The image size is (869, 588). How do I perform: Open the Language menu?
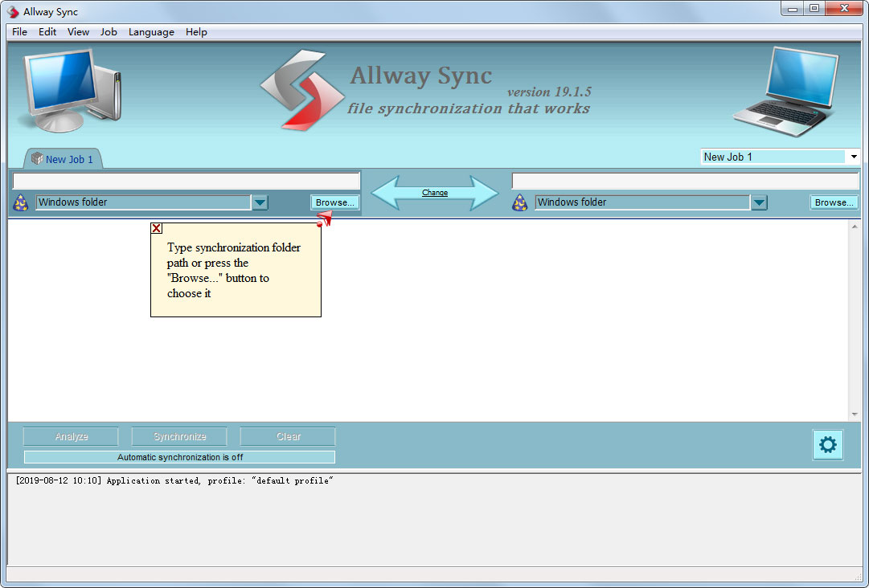151,32
